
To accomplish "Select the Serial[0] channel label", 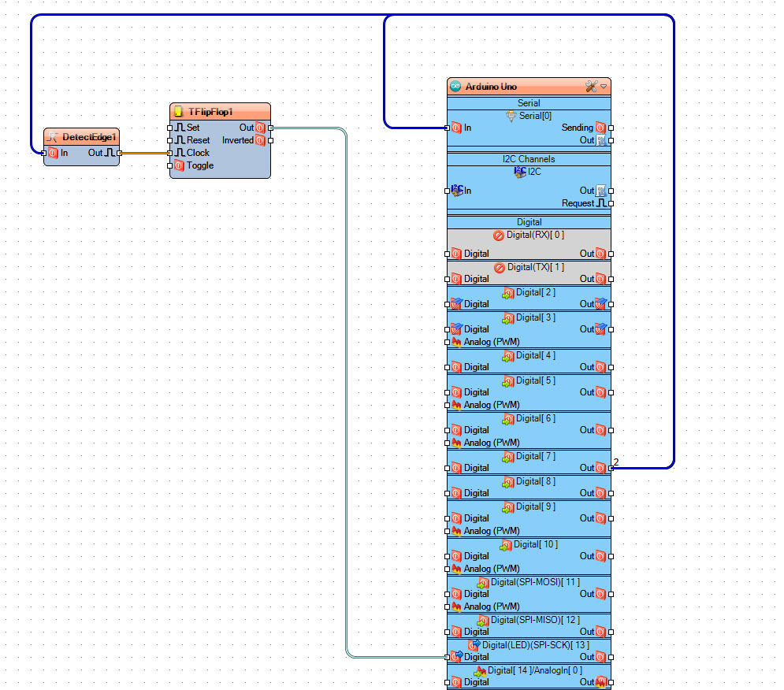I will click(x=535, y=116).
